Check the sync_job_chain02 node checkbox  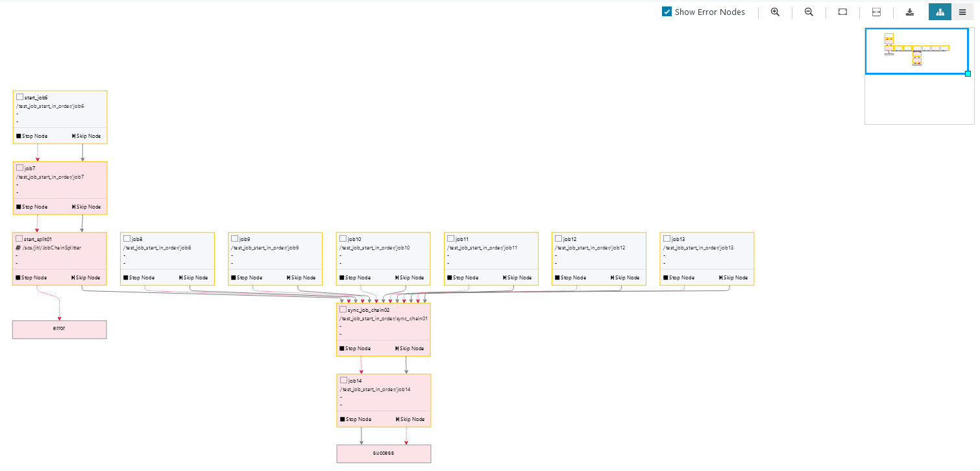pyautogui.click(x=343, y=310)
